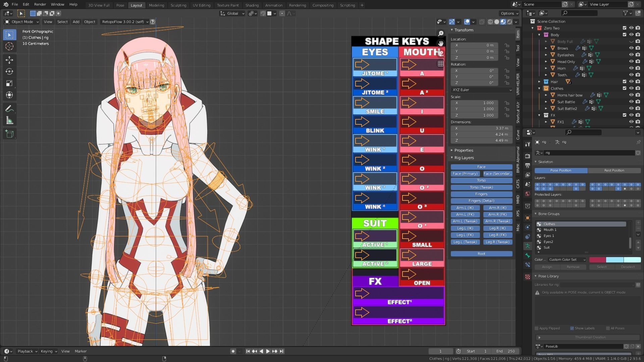
Task: Play the animation forward
Action: click(268, 351)
